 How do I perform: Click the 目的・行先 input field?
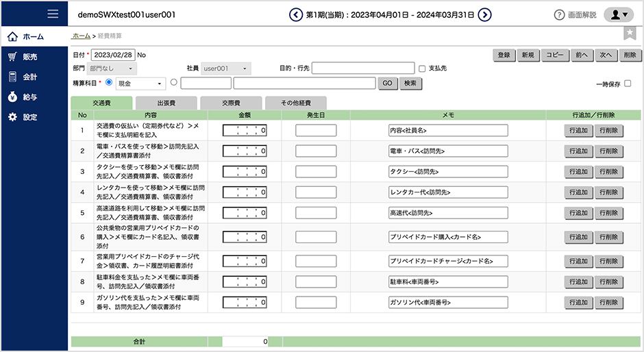363,68
